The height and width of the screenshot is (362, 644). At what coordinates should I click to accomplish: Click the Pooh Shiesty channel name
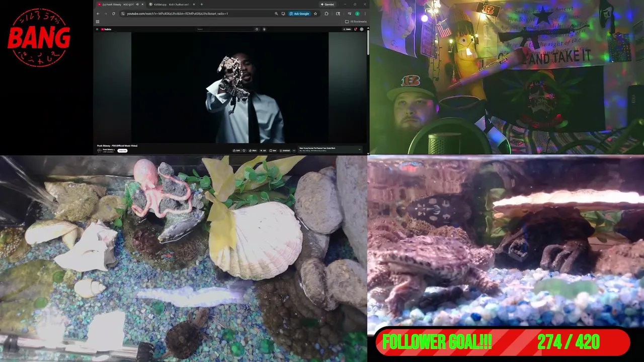point(108,149)
